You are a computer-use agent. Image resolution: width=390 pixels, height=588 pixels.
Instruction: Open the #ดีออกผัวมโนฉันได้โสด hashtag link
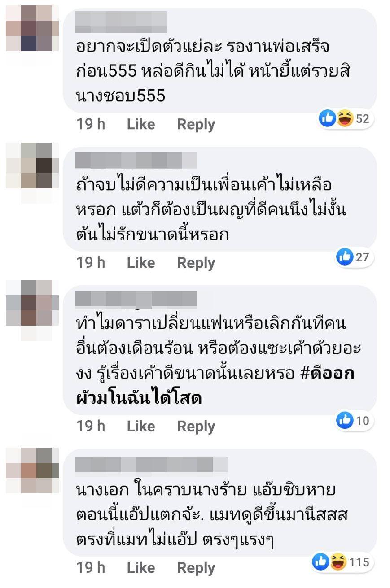(215, 386)
